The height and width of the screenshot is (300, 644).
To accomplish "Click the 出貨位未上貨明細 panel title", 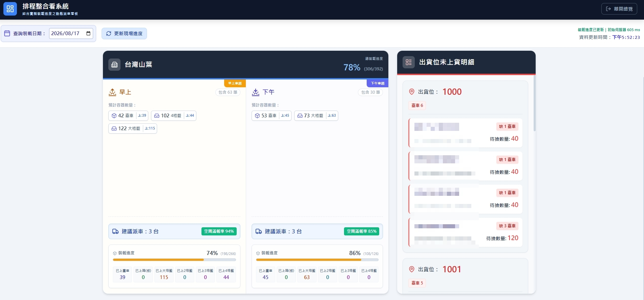I will tap(447, 62).
